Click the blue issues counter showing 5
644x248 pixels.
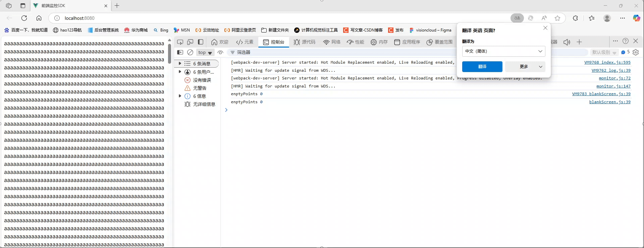[x=625, y=52]
